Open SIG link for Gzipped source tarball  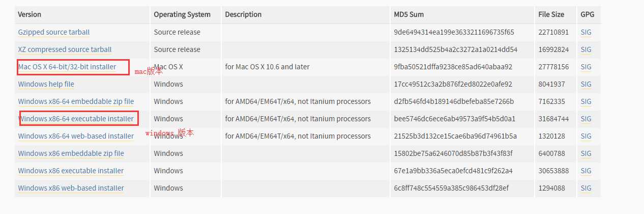tap(586, 32)
